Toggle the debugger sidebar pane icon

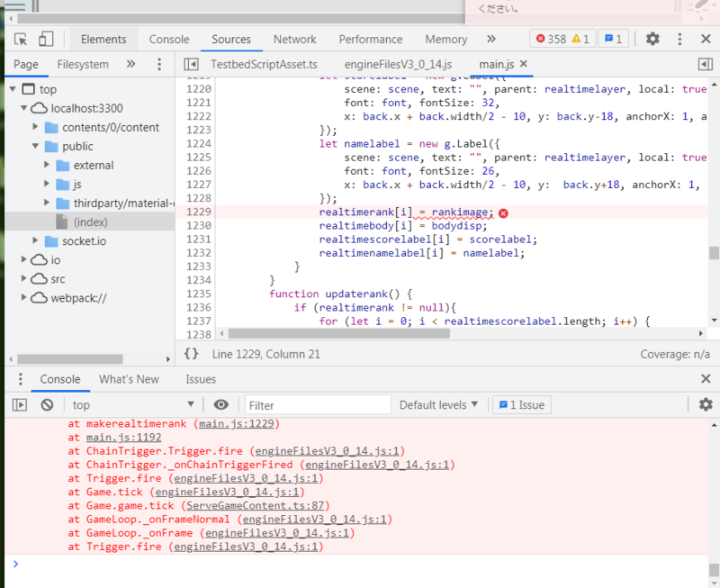point(705,64)
